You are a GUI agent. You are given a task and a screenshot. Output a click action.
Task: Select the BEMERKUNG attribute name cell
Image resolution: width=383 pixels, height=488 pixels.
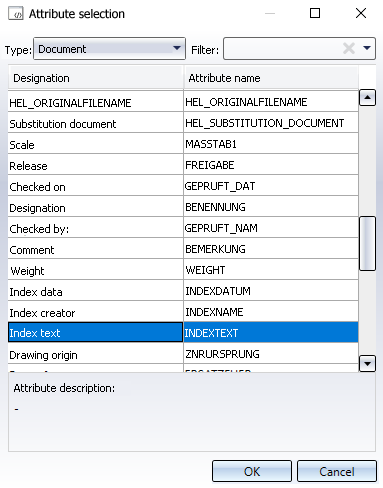pyautogui.click(x=271, y=249)
